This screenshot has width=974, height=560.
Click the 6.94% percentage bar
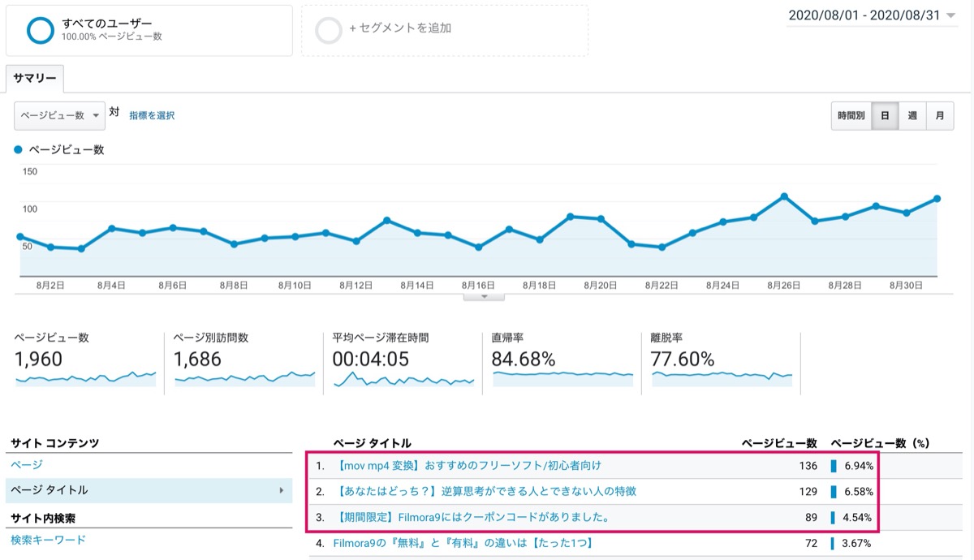tap(834, 466)
